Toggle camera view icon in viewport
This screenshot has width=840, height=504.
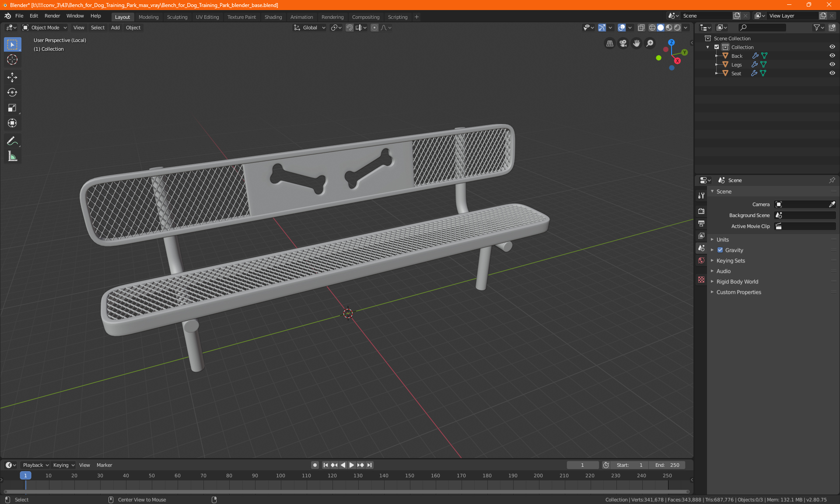tap(623, 43)
